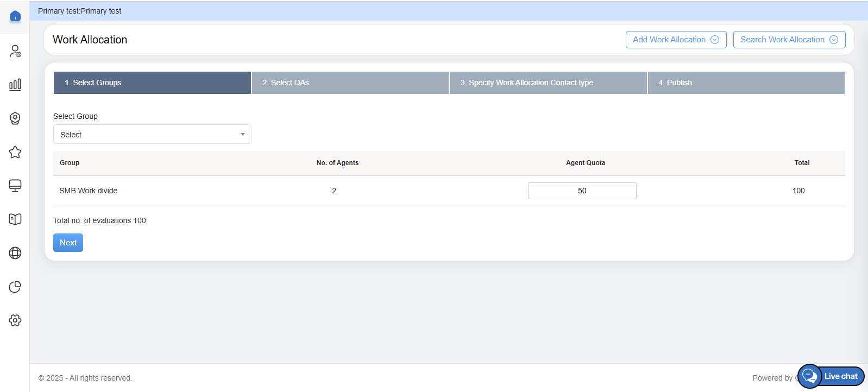This screenshot has width=868, height=392.
Task: Open the monitor screen icon in the sidebar
Action: tap(15, 186)
